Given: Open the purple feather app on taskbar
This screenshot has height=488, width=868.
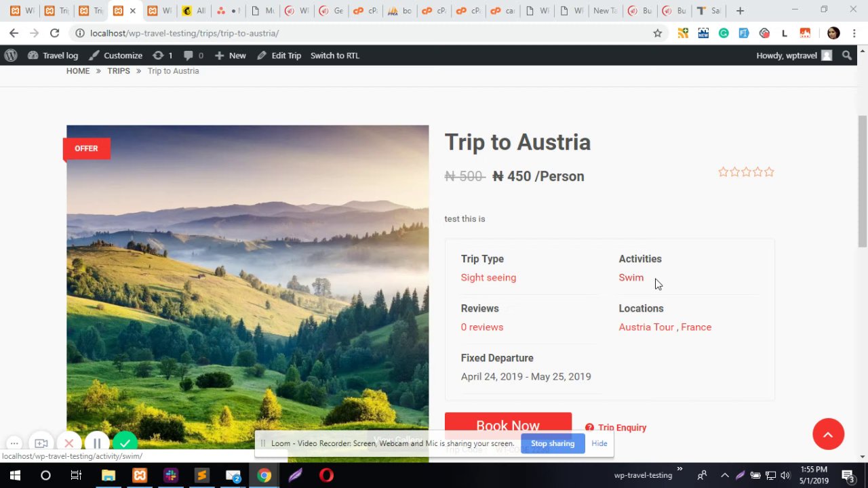Looking at the screenshot, I should (295, 475).
